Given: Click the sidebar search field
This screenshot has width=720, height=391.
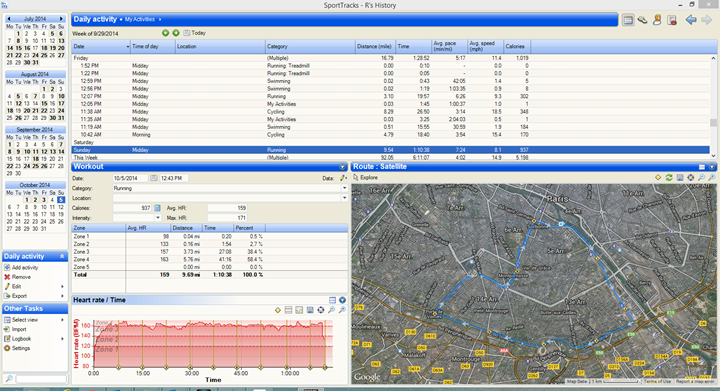Looking at the screenshot, I should click(x=41, y=379).
